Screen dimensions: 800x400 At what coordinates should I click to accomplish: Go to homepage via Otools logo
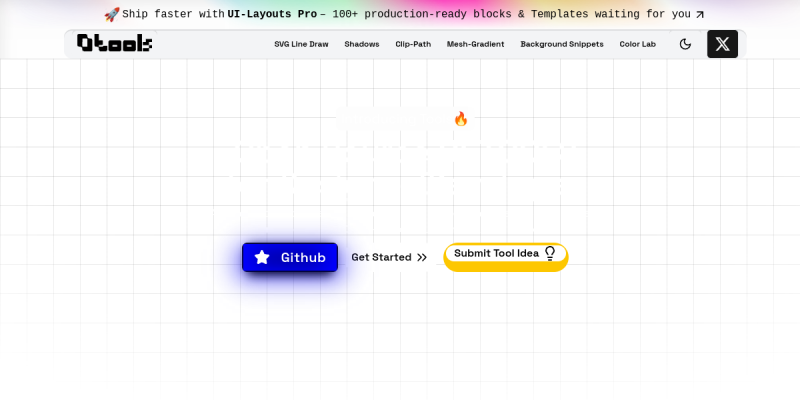click(114, 43)
